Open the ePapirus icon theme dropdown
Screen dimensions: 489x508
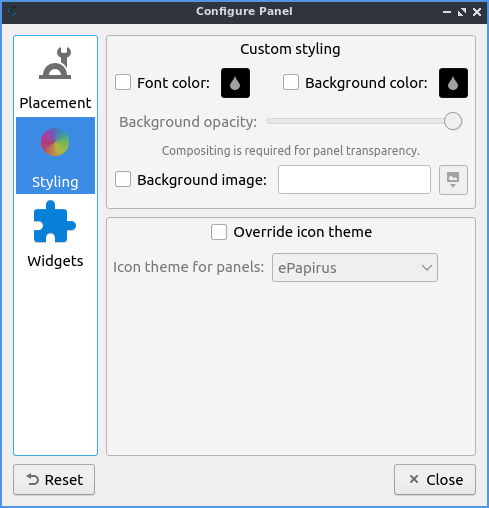[x=355, y=268]
